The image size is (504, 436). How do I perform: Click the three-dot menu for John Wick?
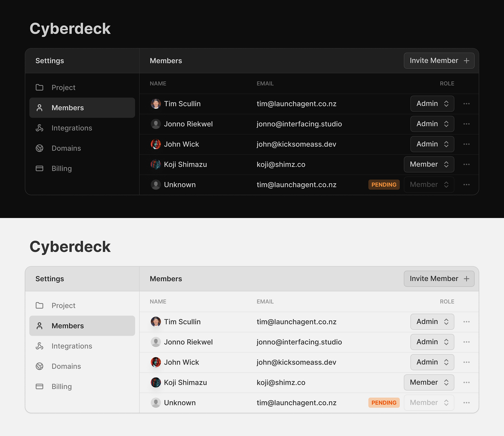coord(466,144)
